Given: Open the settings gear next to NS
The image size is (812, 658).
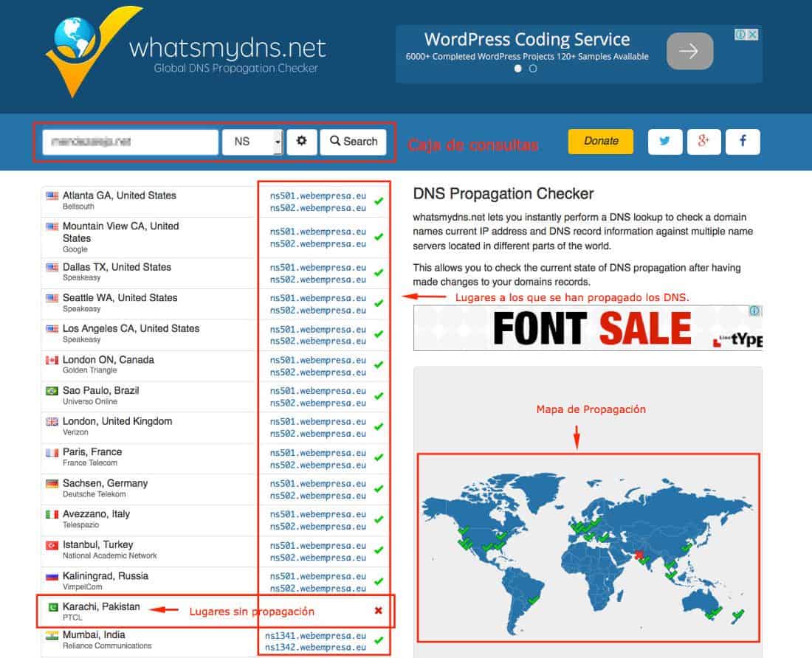Looking at the screenshot, I should (301, 142).
